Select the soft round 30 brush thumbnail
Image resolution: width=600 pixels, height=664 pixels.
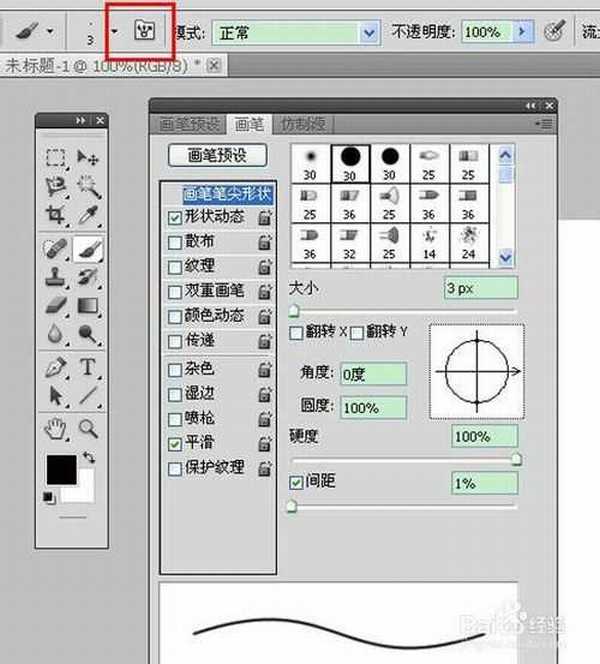click(x=310, y=164)
